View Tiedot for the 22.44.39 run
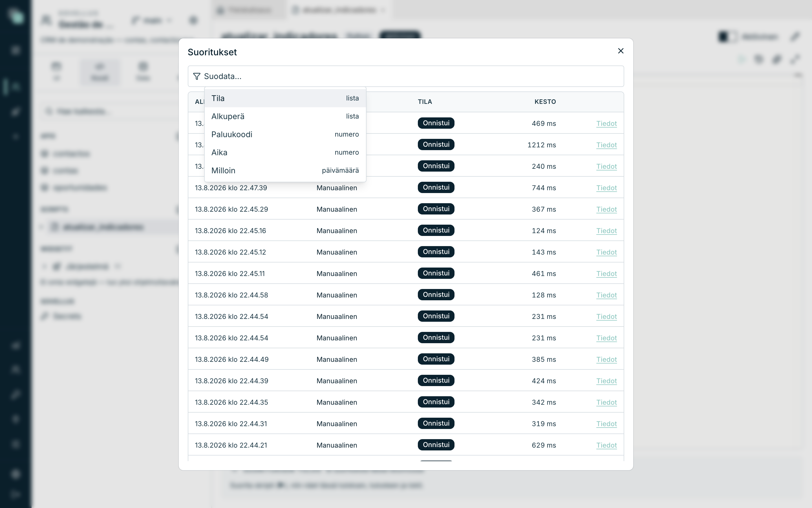This screenshot has height=508, width=812. coord(606,381)
